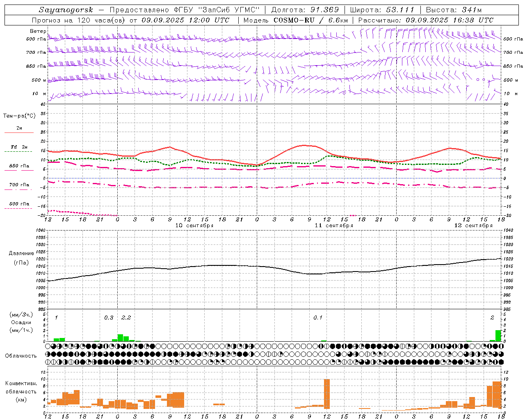This screenshot has height=420, width=525.
Task: Click the 2м temperature legend entry
Action: coord(19,128)
